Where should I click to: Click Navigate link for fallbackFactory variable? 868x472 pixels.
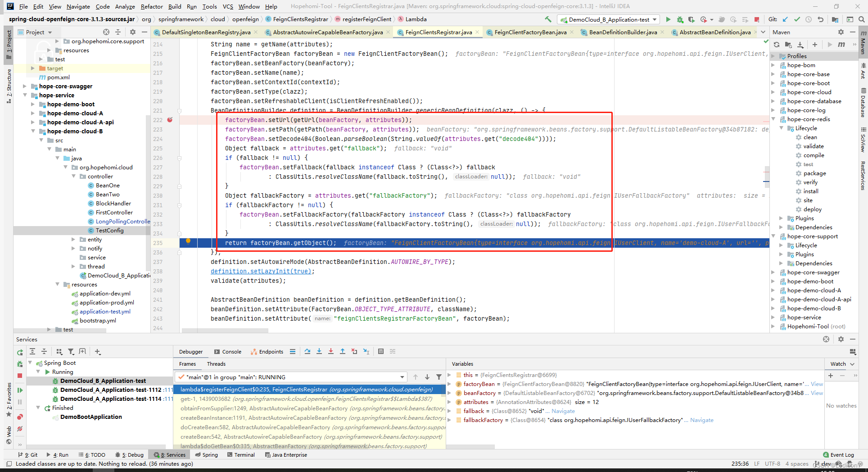[701, 420]
